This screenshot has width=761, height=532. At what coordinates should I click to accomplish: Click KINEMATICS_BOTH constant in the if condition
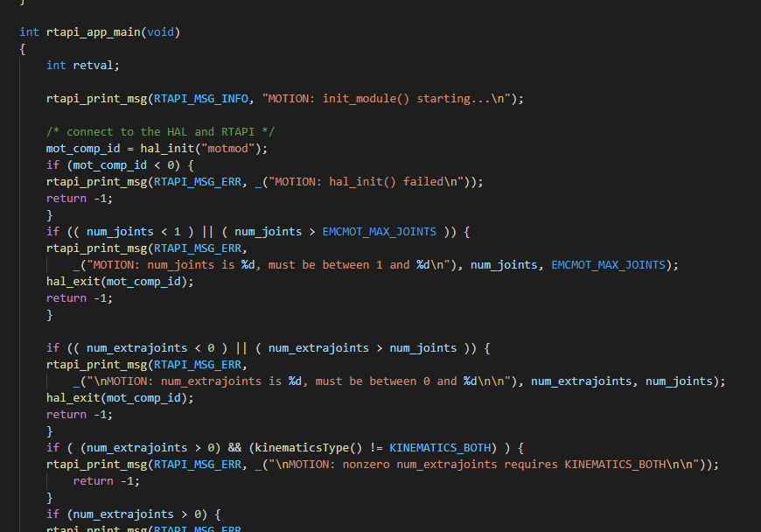tap(440, 447)
